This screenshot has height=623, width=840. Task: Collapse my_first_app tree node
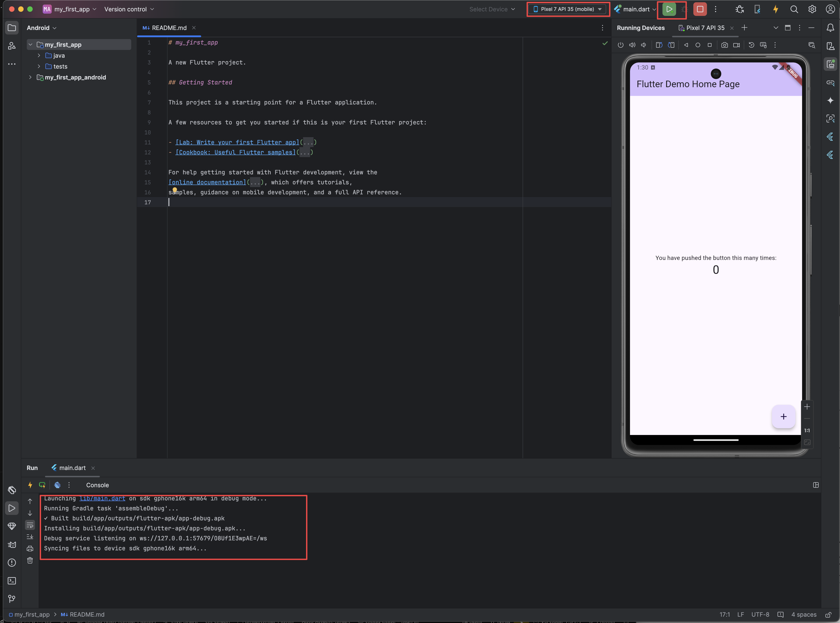[30, 44]
